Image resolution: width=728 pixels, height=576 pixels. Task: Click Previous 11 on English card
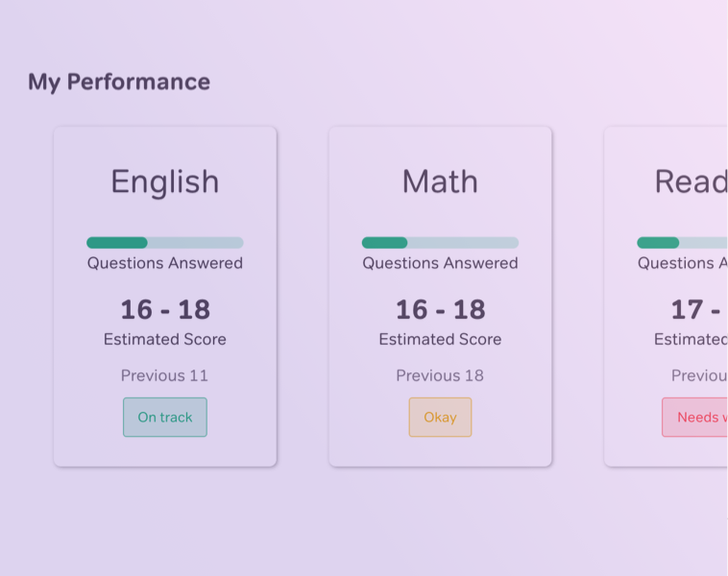165,375
